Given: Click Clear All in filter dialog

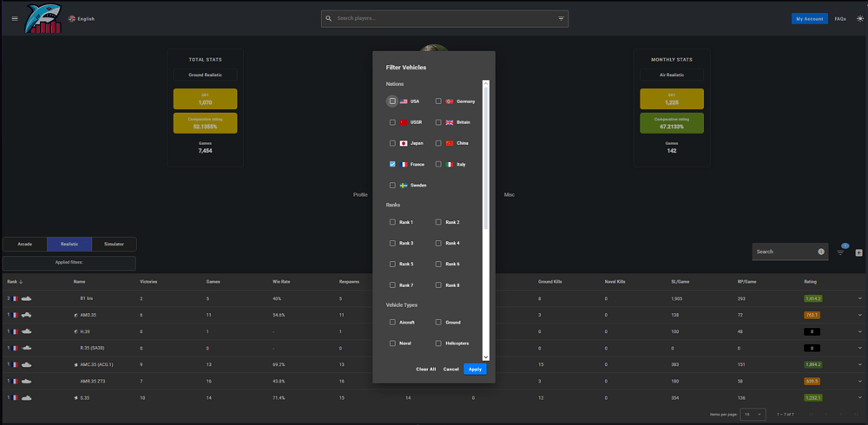Looking at the screenshot, I should (425, 369).
